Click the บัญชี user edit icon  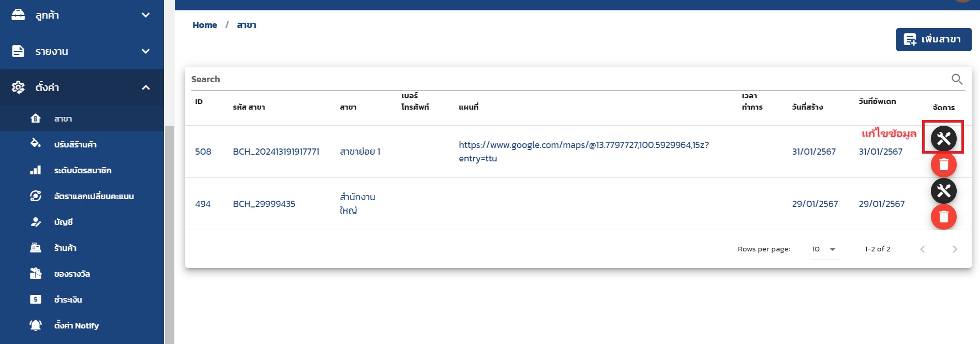pyautogui.click(x=36, y=222)
